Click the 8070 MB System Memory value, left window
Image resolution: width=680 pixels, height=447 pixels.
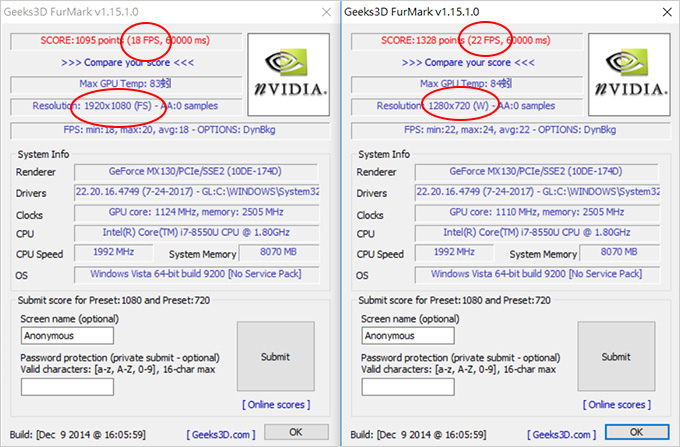point(279,252)
